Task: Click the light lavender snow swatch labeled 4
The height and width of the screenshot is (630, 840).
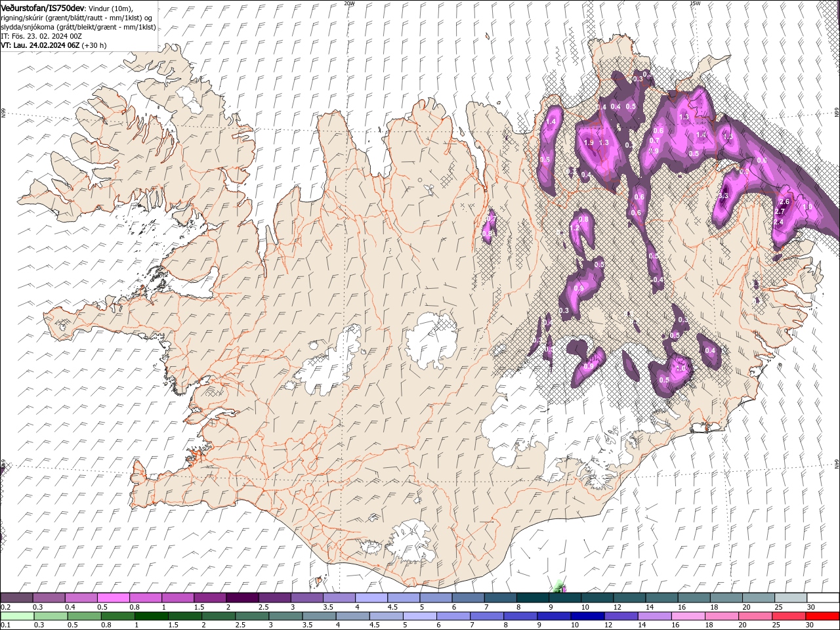Action: click(370, 598)
